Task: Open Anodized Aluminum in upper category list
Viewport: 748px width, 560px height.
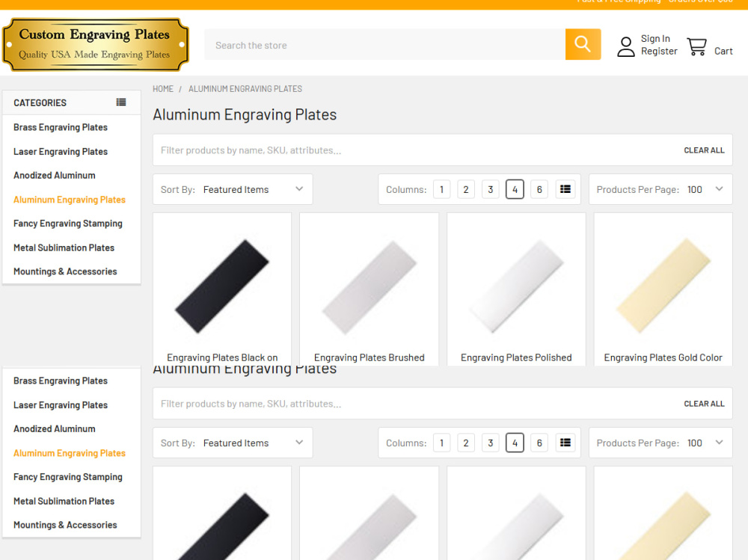Action: [55, 176]
